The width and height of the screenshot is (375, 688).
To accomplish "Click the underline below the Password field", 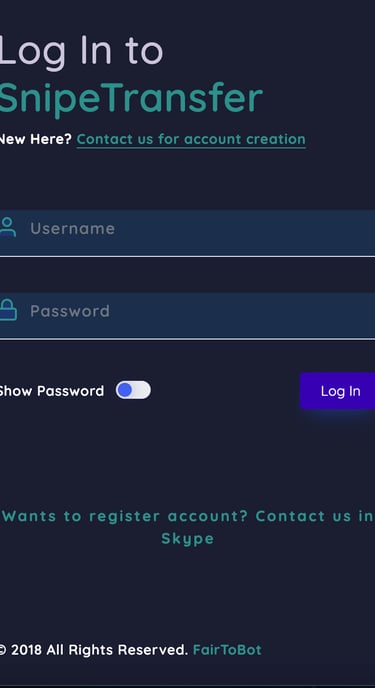I will point(188,339).
